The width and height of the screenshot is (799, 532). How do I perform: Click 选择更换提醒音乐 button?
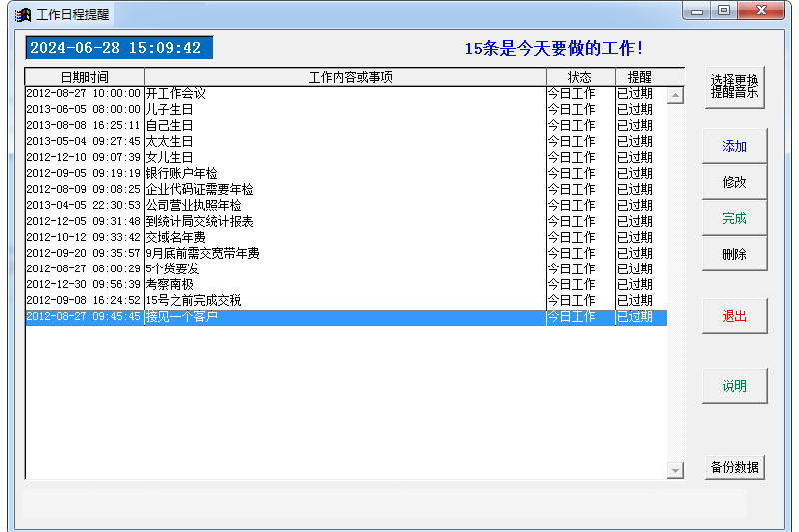(734, 87)
